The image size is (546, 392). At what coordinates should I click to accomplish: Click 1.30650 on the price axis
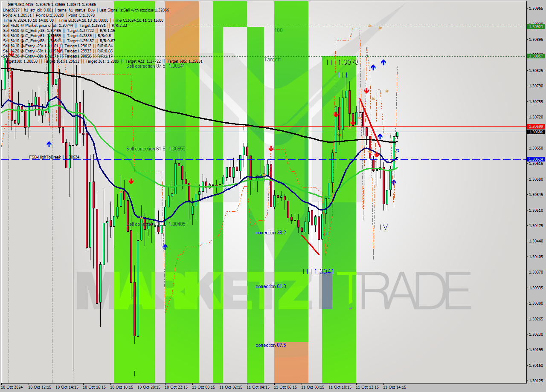[536, 148]
